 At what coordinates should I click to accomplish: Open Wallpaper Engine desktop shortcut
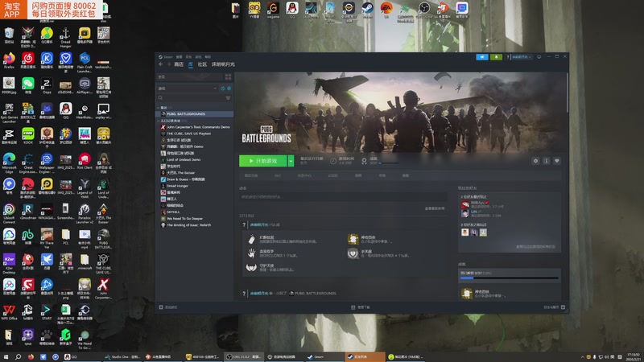[47, 163]
